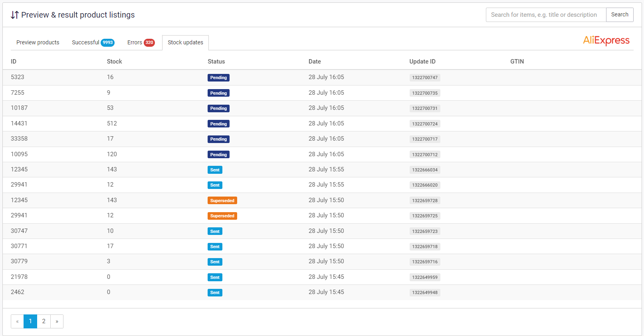Click the Pending badge for ID 10095

218,155
